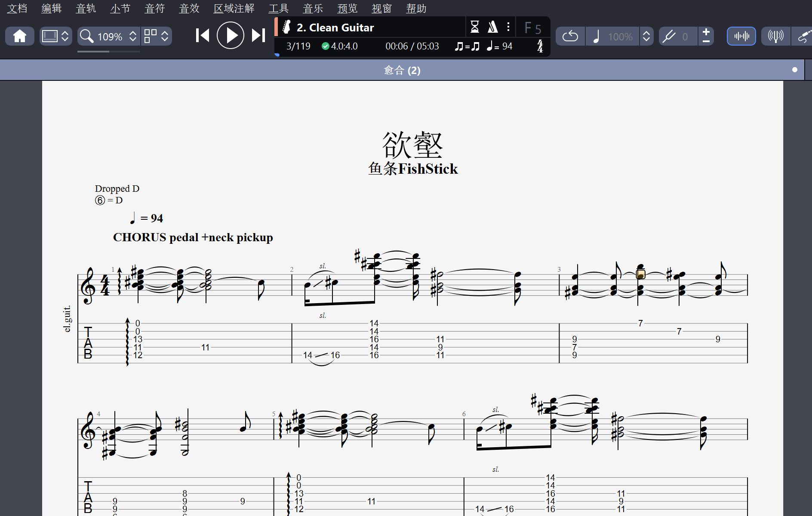Open the 视窗 menu
The height and width of the screenshot is (516, 812).
pyautogui.click(x=382, y=9)
